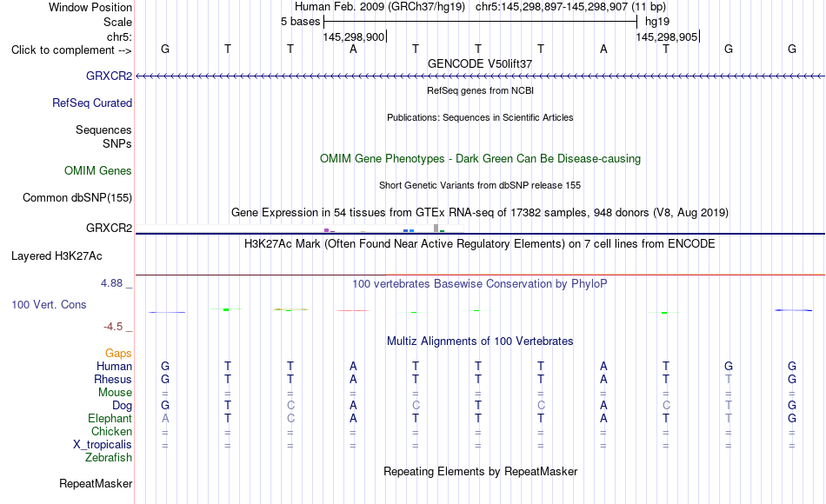Select the Sequences track label
826x504 pixels.
tap(103, 129)
